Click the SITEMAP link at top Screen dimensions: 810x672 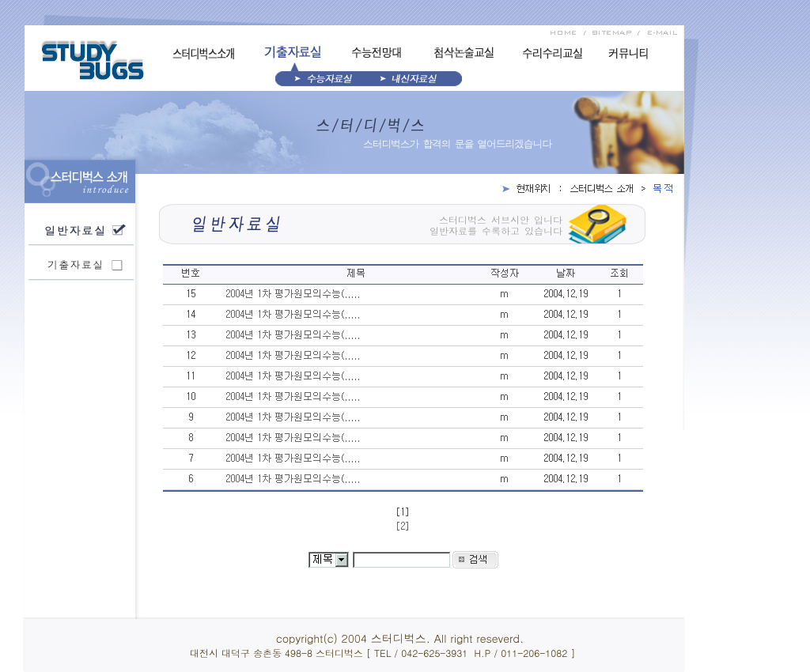(611, 32)
